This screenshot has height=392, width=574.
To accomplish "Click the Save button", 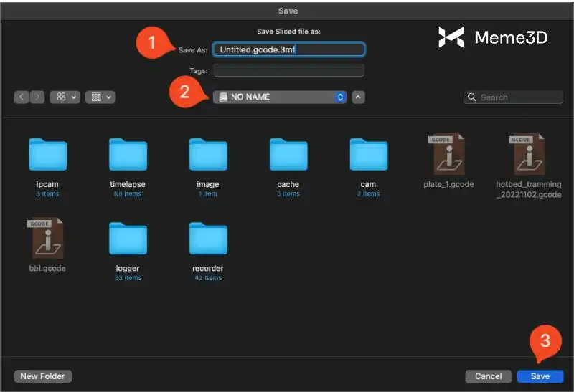I will [540, 376].
